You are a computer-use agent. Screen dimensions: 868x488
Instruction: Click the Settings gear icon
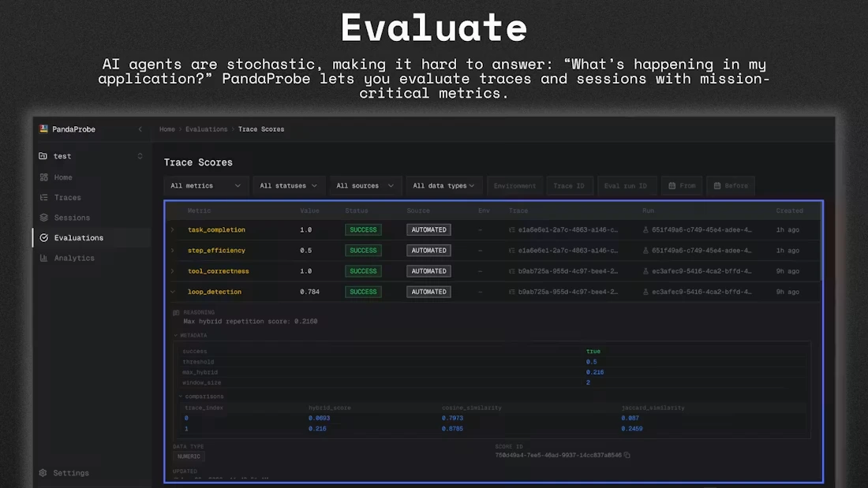[x=43, y=472]
